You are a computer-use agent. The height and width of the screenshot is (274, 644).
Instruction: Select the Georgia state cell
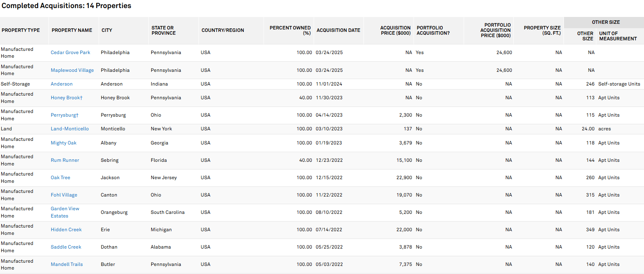[x=159, y=143]
